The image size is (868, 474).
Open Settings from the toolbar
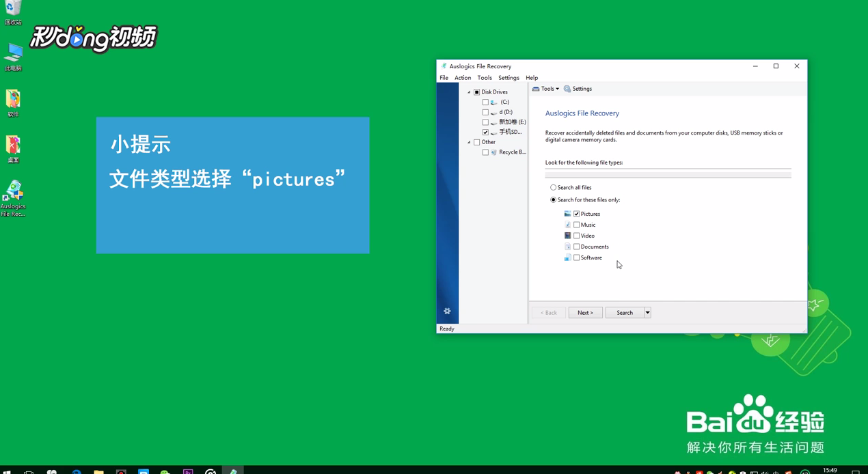[578, 89]
